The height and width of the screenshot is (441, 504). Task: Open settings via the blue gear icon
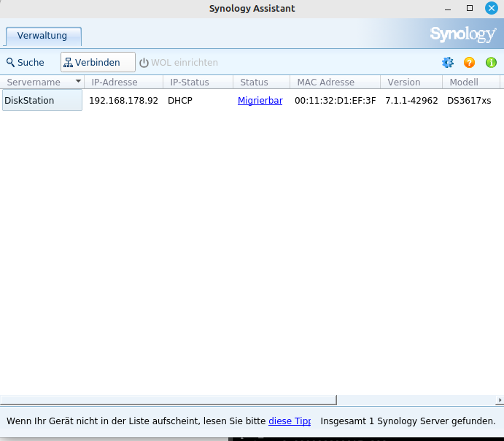448,63
